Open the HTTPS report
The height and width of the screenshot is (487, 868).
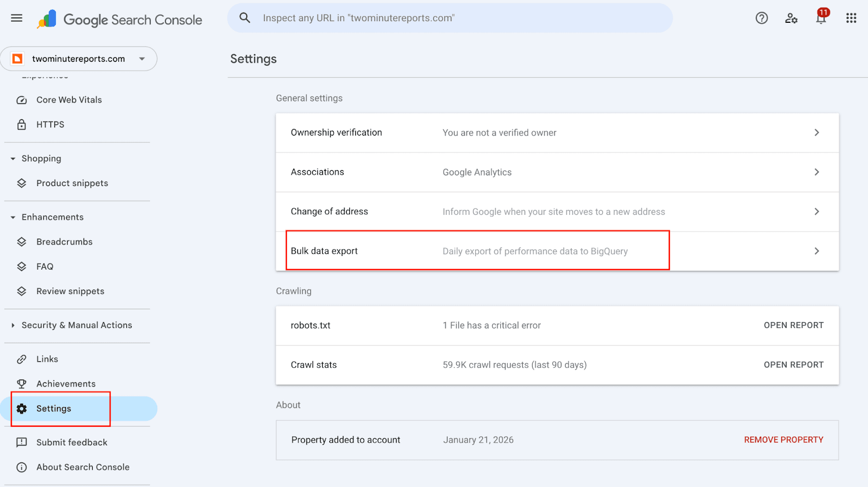point(50,125)
